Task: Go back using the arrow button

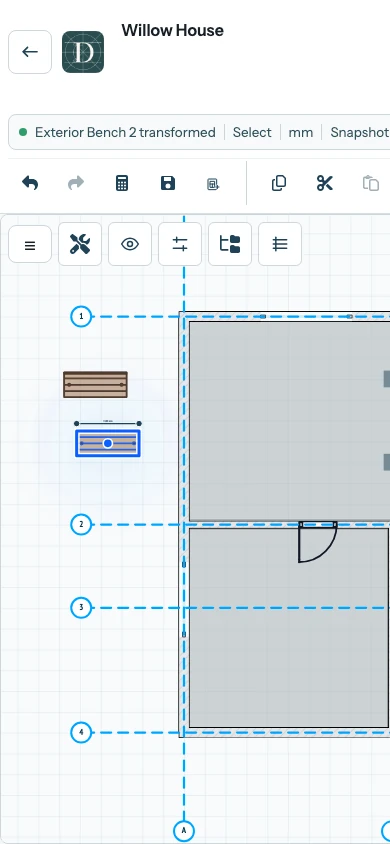Action: click(x=30, y=52)
